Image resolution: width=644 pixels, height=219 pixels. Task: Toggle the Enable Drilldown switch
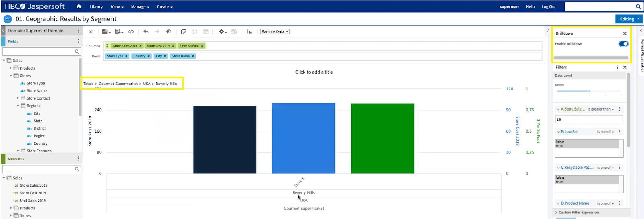click(x=623, y=44)
